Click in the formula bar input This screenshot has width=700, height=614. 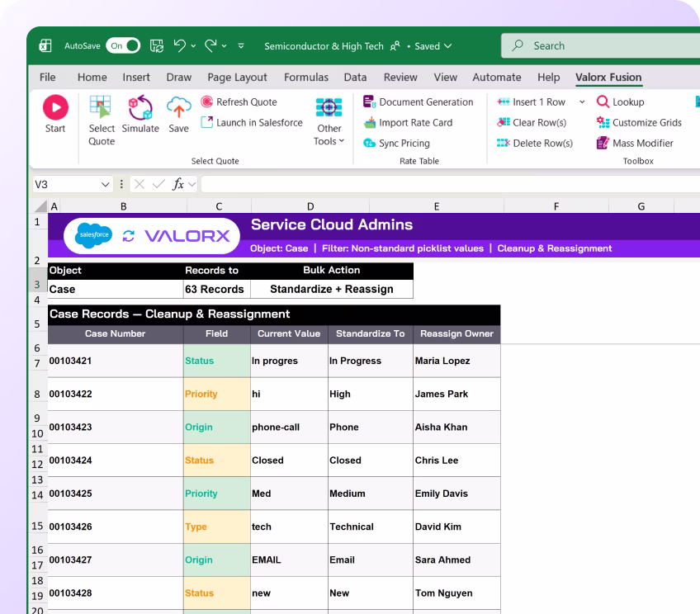[450, 184]
